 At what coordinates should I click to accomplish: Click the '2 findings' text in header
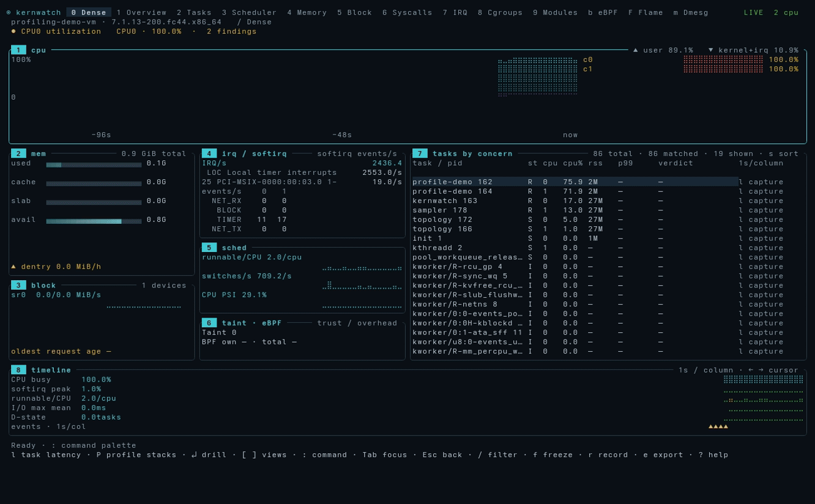point(231,31)
